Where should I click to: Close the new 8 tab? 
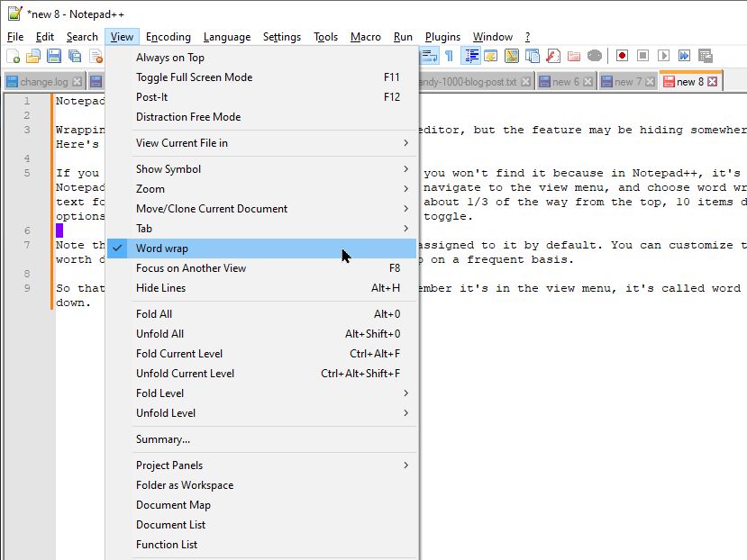coord(712,81)
